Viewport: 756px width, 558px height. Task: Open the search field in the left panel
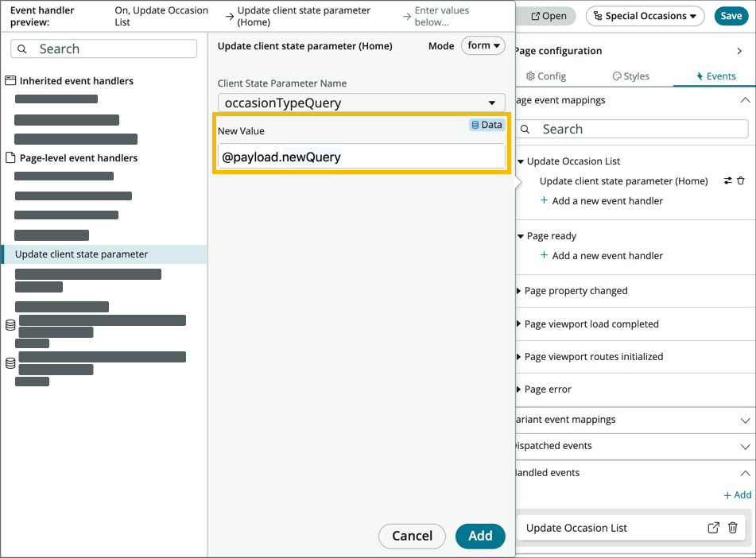click(x=103, y=48)
